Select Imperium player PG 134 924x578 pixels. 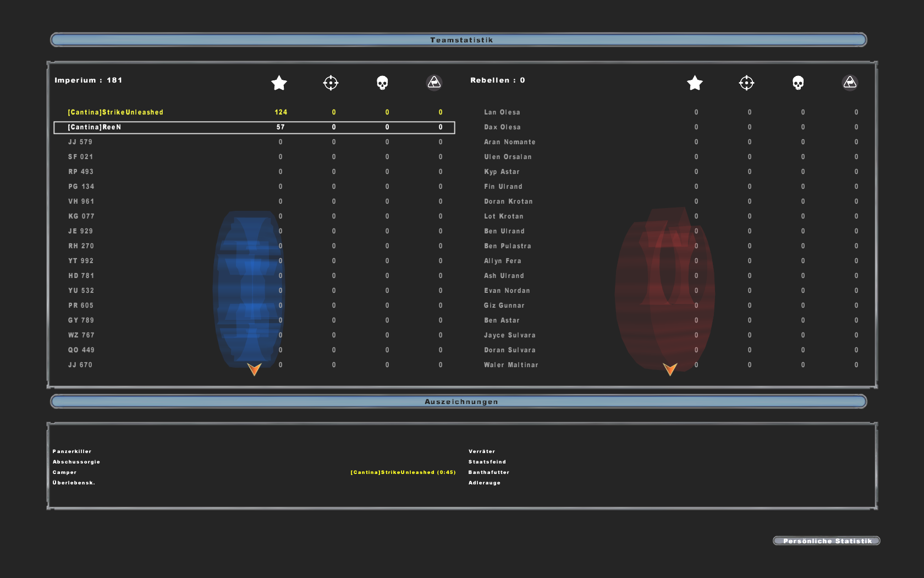[x=81, y=187]
